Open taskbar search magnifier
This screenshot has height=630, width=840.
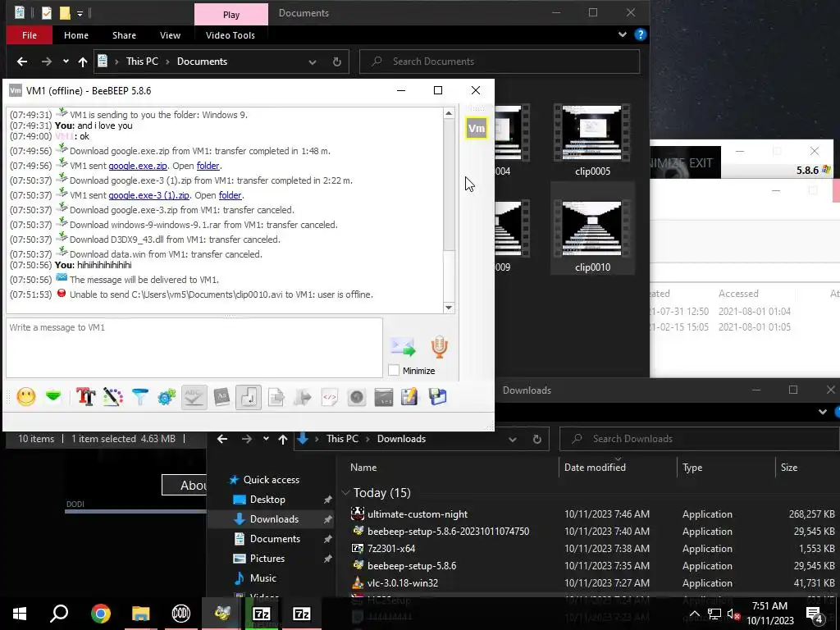tap(59, 614)
